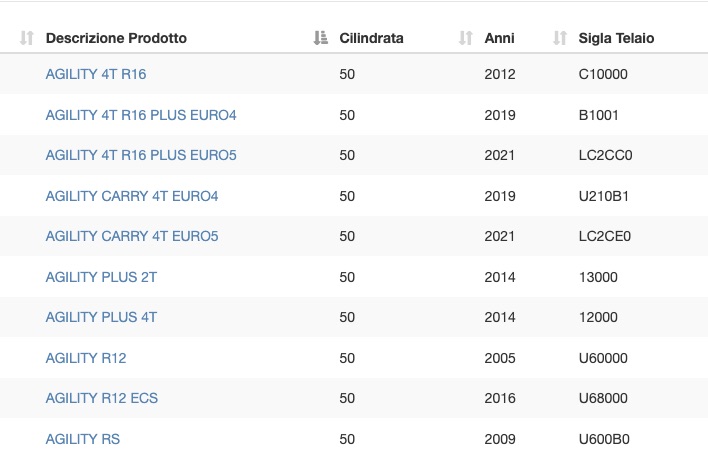This screenshot has height=465, width=708.
Task: Click year 2021 in CARRY 4T EURO5 row
Action: (499, 236)
